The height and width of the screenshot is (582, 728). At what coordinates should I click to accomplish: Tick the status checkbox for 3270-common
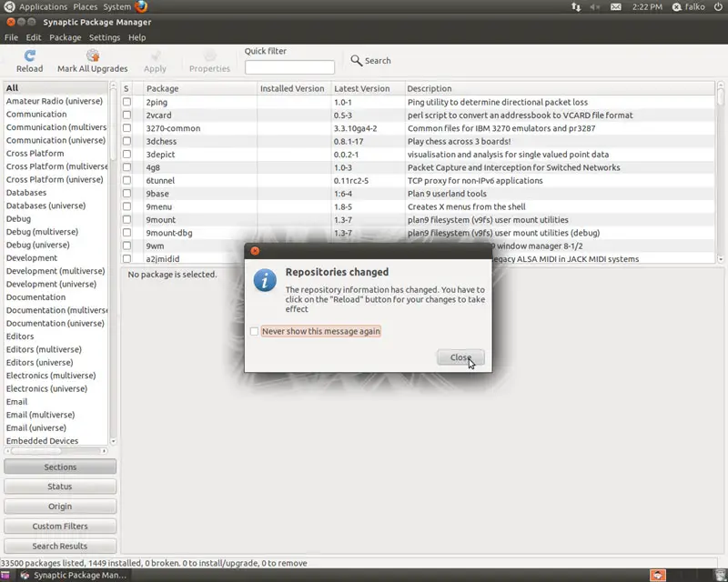point(126,128)
